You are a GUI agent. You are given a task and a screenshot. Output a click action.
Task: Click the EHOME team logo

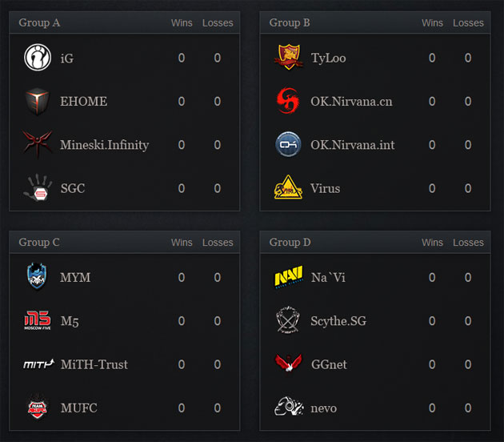[37, 101]
